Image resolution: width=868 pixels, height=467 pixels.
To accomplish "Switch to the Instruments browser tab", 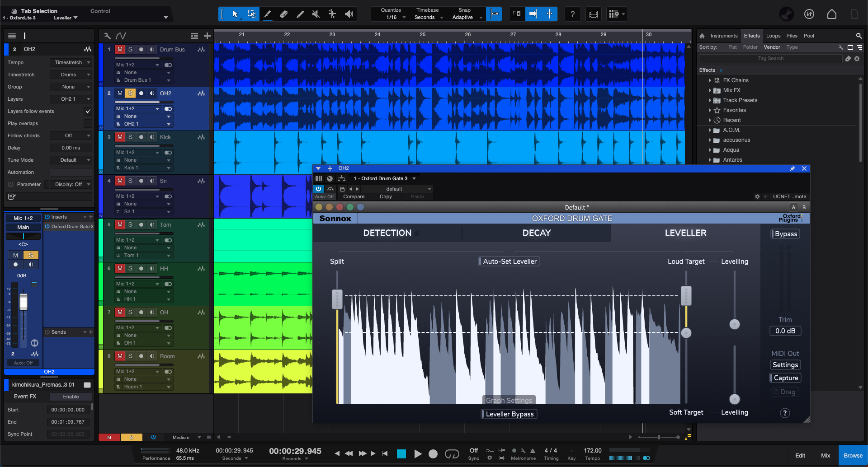I will pyautogui.click(x=724, y=36).
